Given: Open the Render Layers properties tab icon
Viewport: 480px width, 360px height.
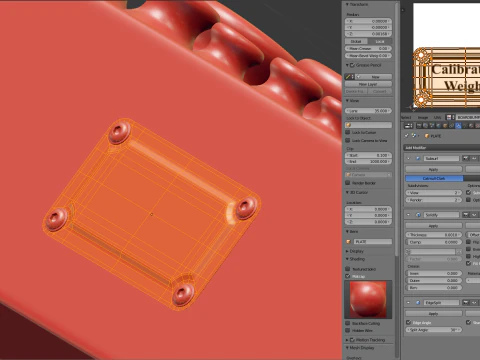Looking at the screenshot, I should (425, 126).
